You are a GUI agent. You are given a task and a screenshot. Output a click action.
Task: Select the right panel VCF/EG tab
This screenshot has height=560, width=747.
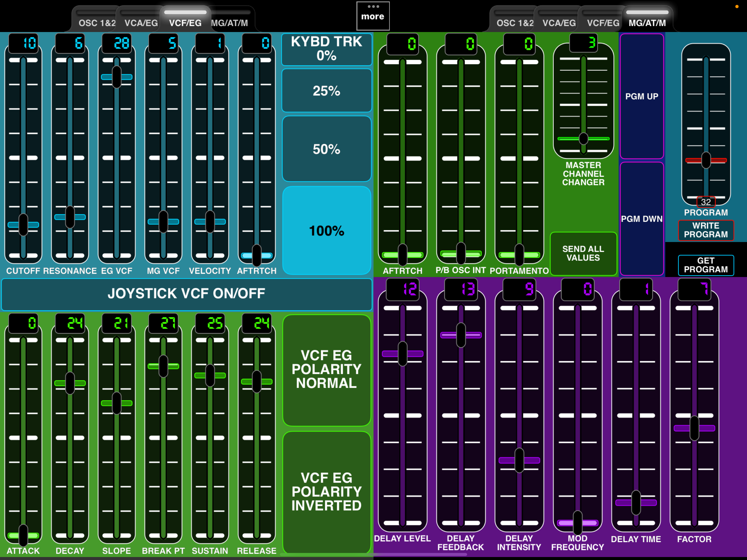click(603, 19)
